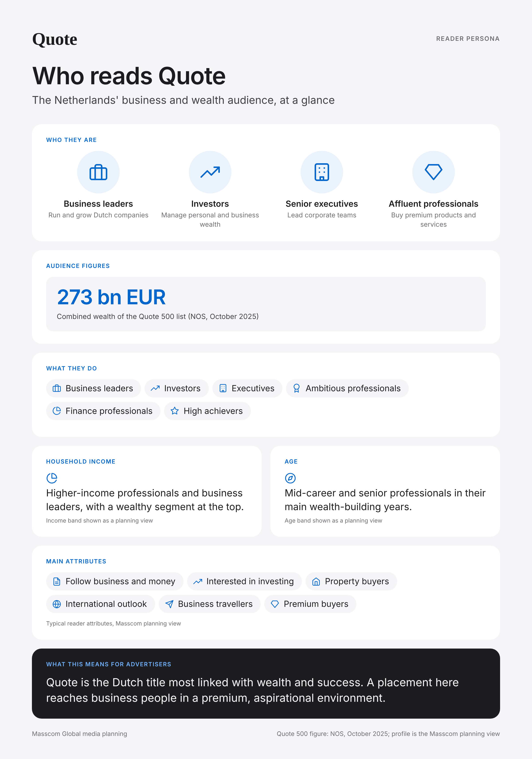This screenshot has height=759, width=532.
Task: Click trend icon in the Investors chip
Action: click(155, 388)
